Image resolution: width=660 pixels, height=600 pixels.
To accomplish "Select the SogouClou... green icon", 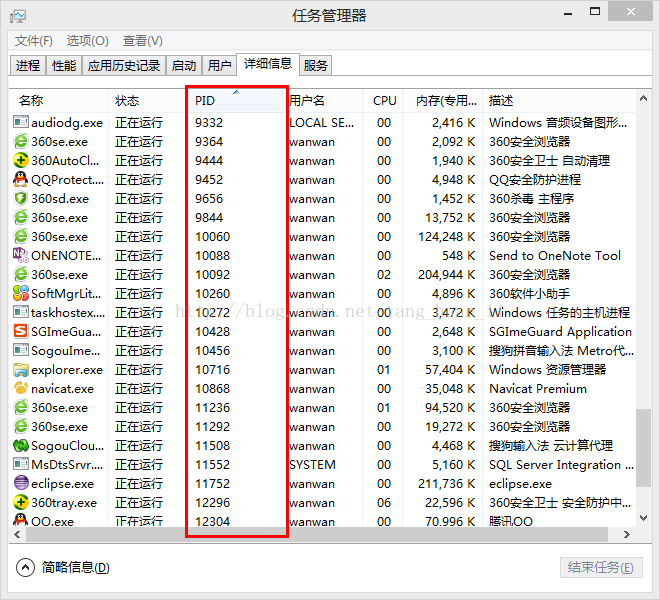I will 21,445.
